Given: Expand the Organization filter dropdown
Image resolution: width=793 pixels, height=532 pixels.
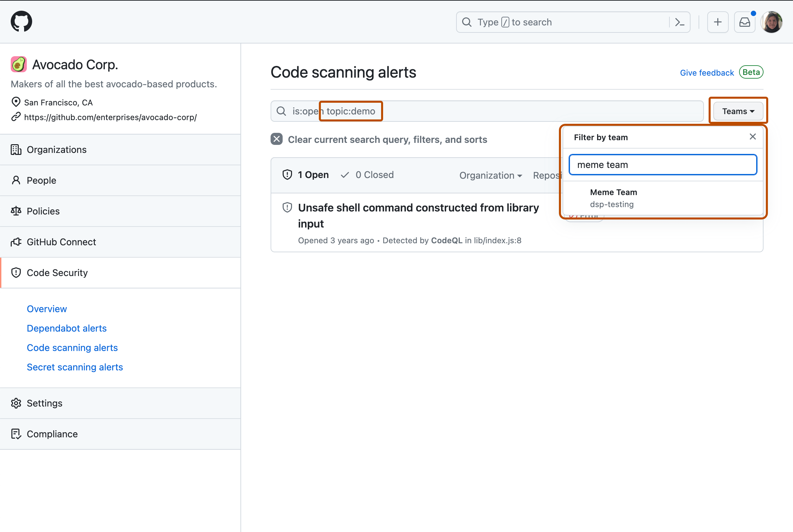Looking at the screenshot, I should (x=491, y=175).
